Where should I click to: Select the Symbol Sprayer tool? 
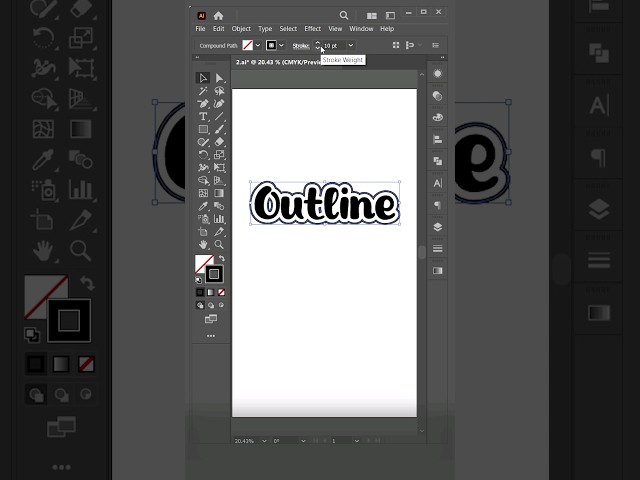[203, 219]
